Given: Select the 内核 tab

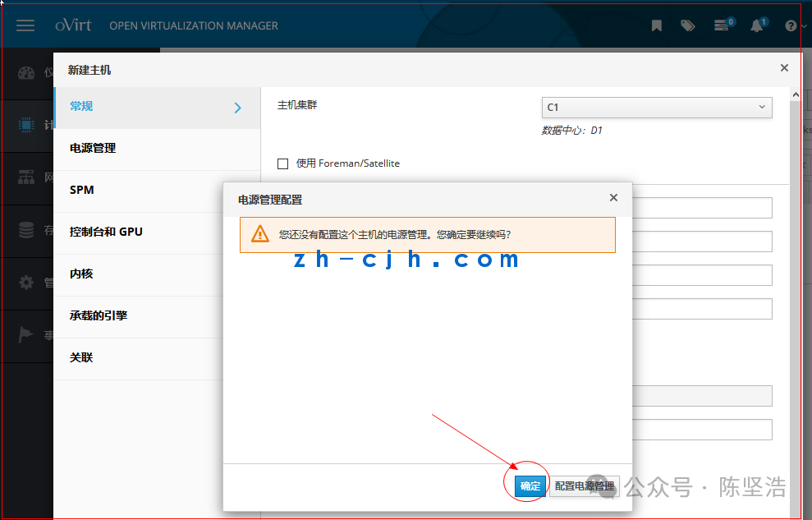Looking at the screenshot, I should pos(139,274).
